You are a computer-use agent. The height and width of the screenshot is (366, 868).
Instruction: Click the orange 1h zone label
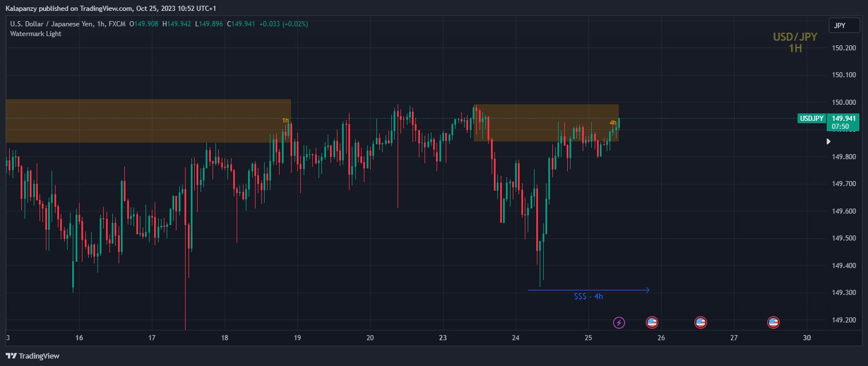click(285, 120)
